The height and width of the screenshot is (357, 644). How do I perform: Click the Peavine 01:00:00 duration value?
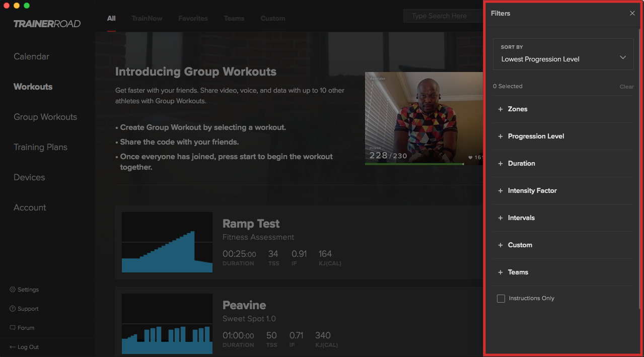238,335
